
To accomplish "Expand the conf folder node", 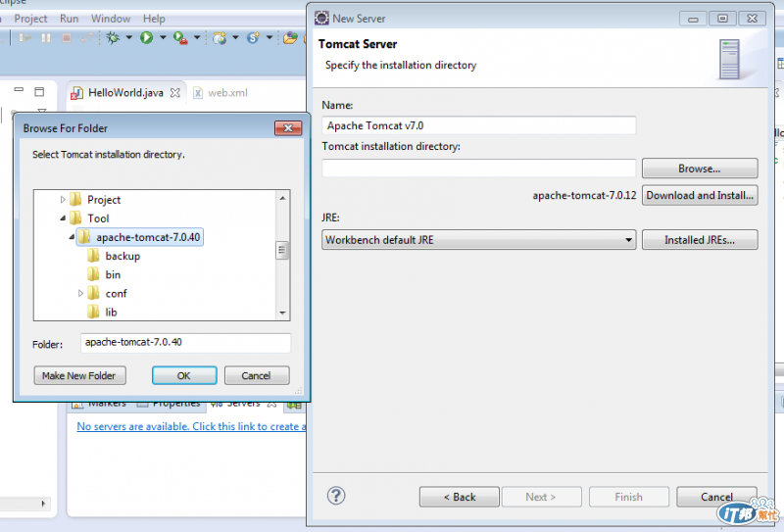I will (x=80, y=294).
